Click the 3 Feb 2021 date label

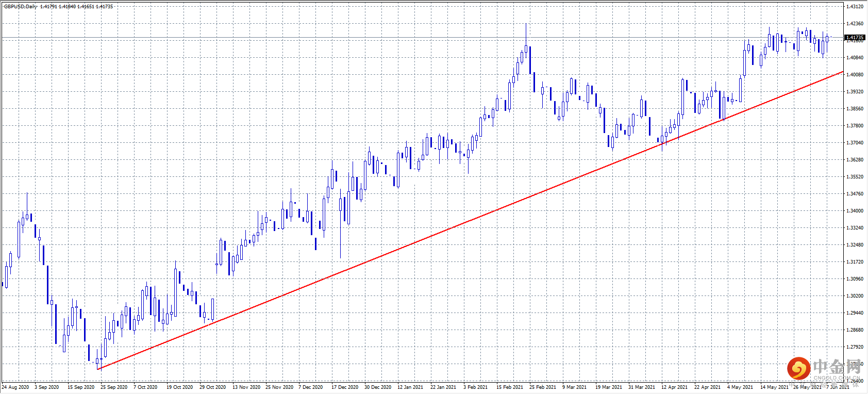475,387
